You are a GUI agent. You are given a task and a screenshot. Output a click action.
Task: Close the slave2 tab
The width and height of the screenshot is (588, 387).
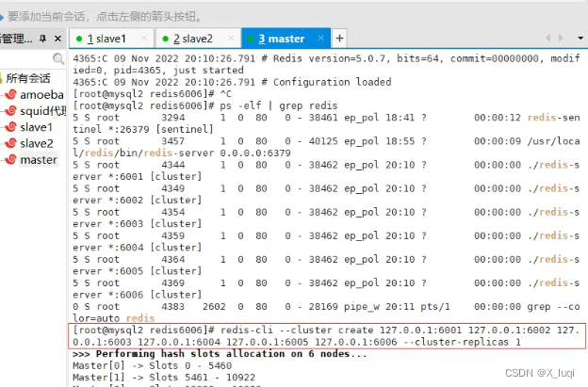click(x=231, y=38)
